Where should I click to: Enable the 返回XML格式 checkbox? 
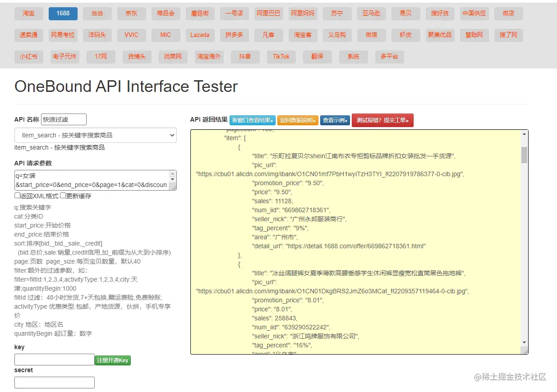pos(18,196)
